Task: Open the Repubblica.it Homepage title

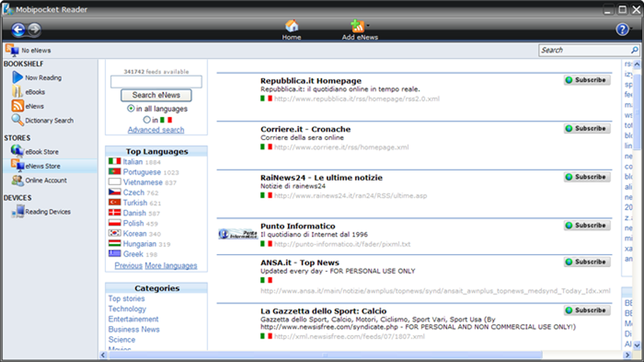Action: [x=311, y=81]
